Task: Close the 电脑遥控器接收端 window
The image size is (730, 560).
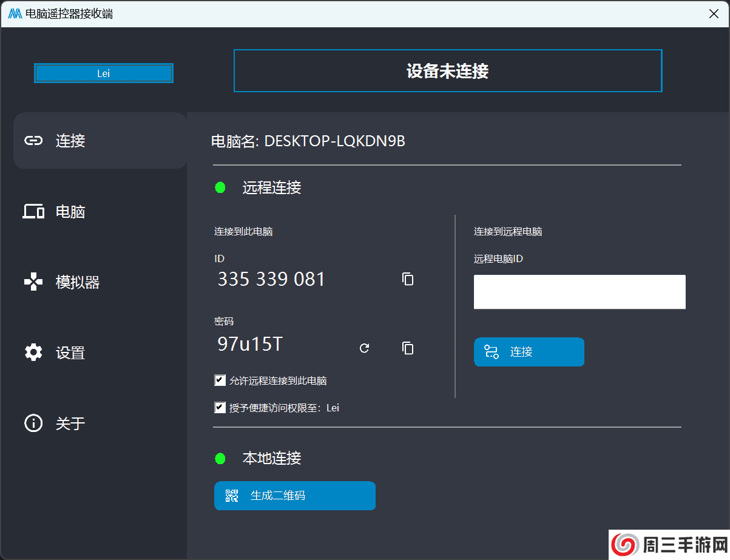Action: point(714,13)
